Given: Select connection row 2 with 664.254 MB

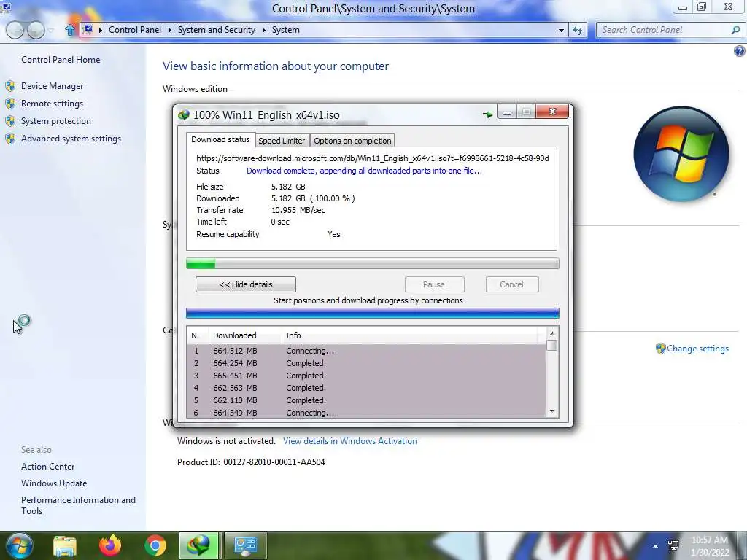Looking at the screenshot, I should (366, 363).
